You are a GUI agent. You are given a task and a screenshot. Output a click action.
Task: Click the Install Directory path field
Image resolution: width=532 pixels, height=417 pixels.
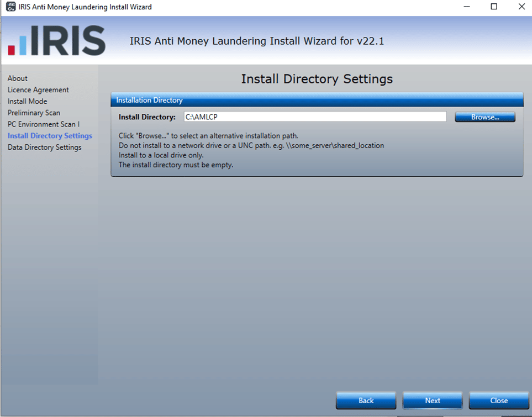(315, 117)
